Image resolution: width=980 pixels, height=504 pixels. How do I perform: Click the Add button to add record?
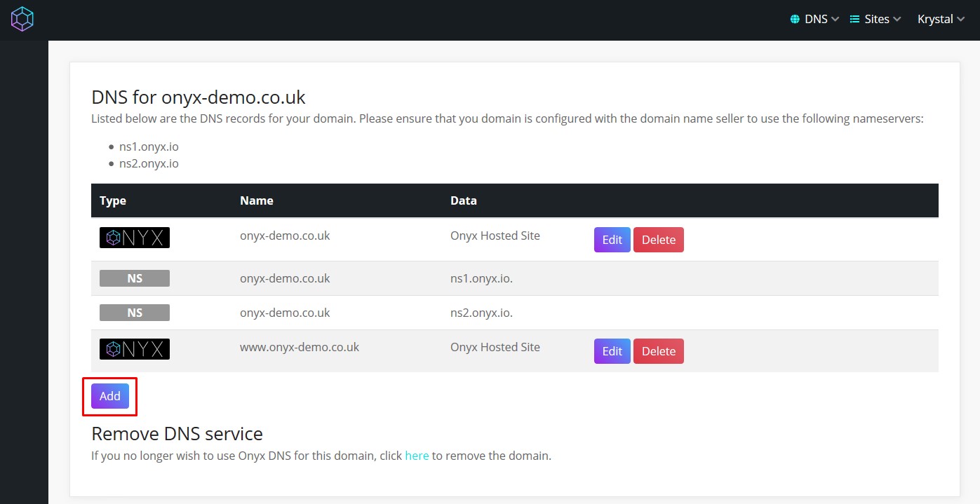click(x=110, y=396)
